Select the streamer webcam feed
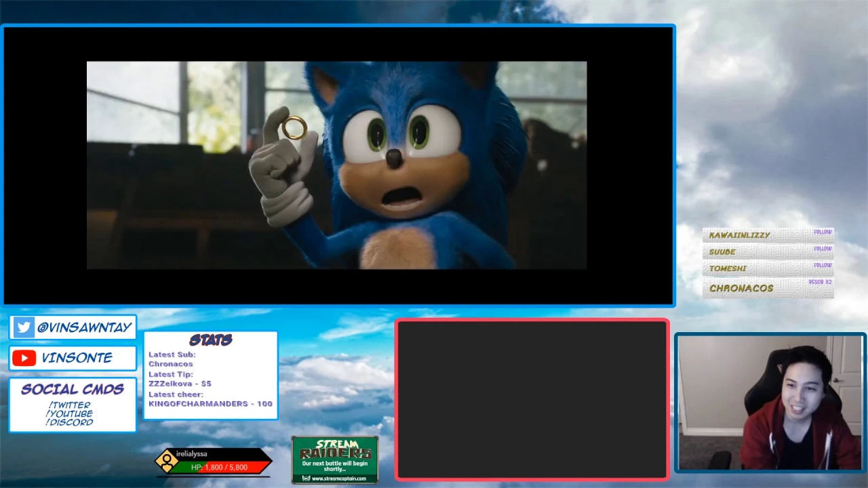Screen dimensions: 868x488 [x=770, y=403]
